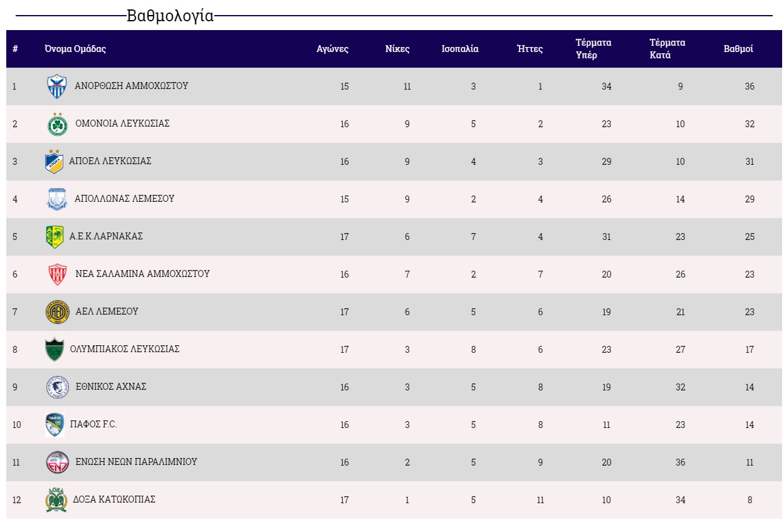Click the Ήττες column header
Viewport: 784px width, 532px height.
(530, 49)
